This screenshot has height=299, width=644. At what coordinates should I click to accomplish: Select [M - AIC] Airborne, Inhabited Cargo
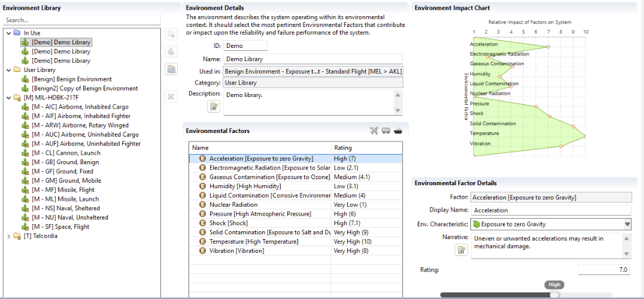[x=80, y=107]
